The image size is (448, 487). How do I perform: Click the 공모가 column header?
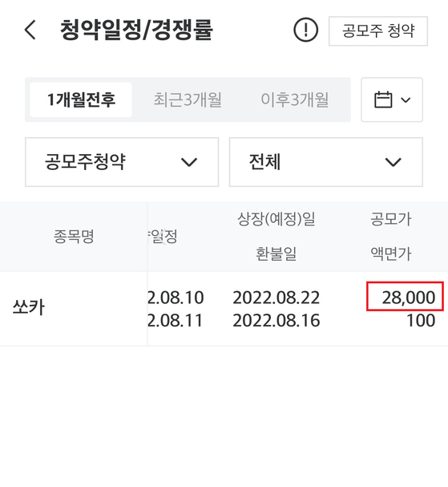(x=391, y=219)
